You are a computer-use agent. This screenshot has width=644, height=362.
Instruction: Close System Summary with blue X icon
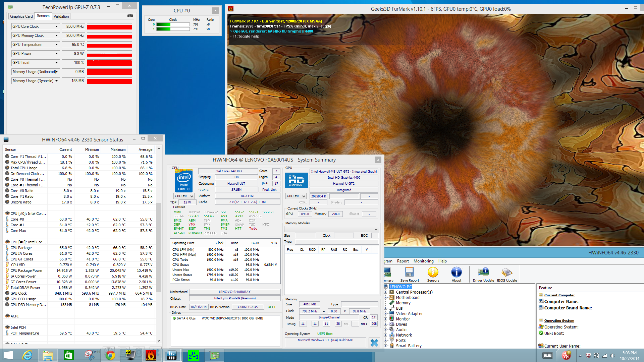click(374, 343)
